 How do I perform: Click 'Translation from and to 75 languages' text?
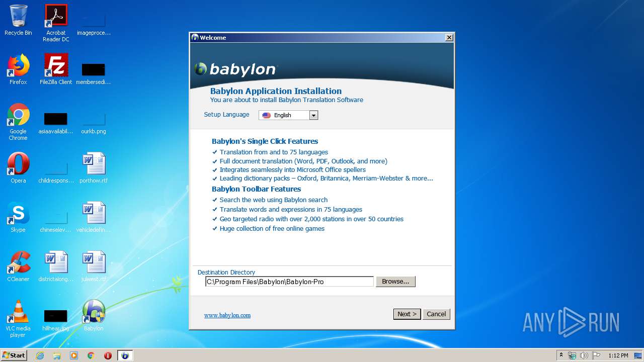[274, 152]
